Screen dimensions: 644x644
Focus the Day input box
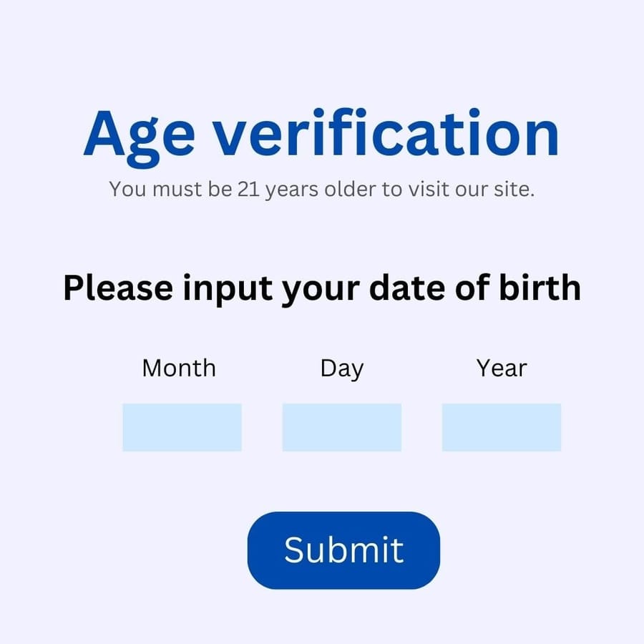(341, 427)
